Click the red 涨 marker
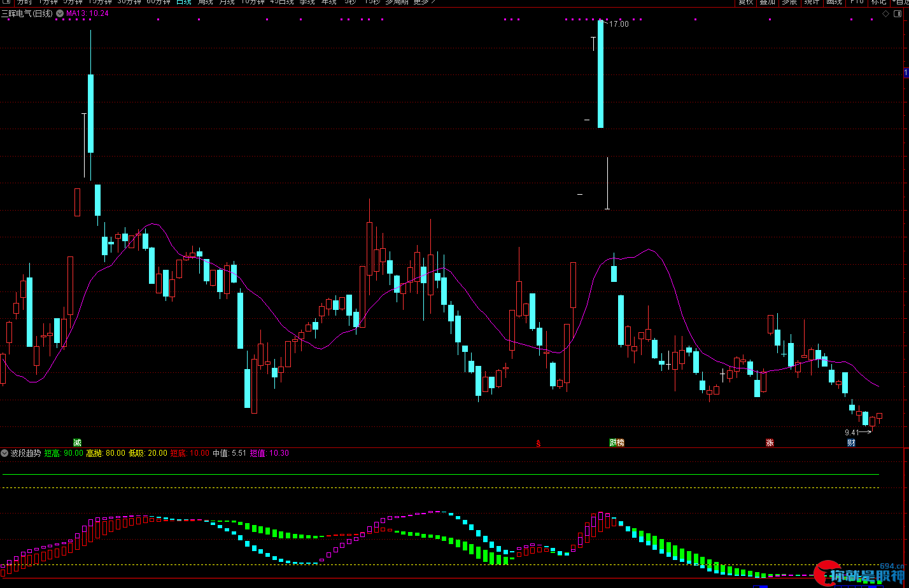Screen dimensions: 909x588 point(770,442)
